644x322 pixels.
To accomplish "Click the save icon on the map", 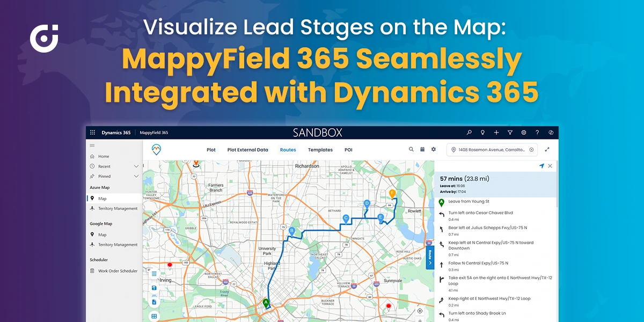I will pyautogui.click(x=154, y=288).
